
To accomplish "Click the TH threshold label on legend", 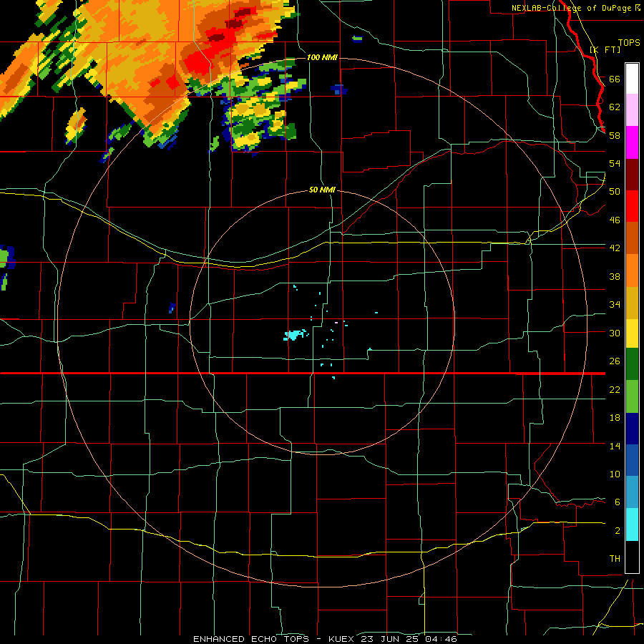I will [615, 559].
